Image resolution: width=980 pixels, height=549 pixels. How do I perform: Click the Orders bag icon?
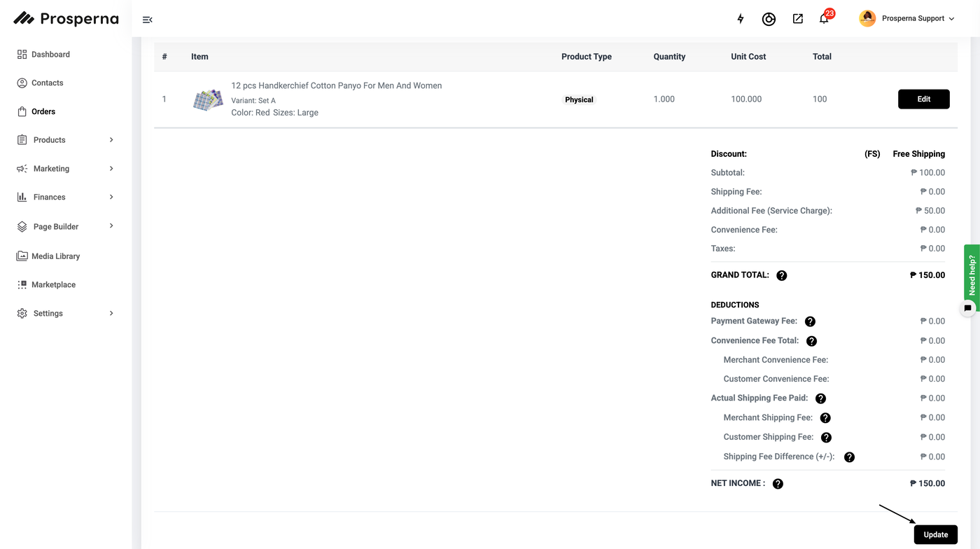tap(22, 111)
